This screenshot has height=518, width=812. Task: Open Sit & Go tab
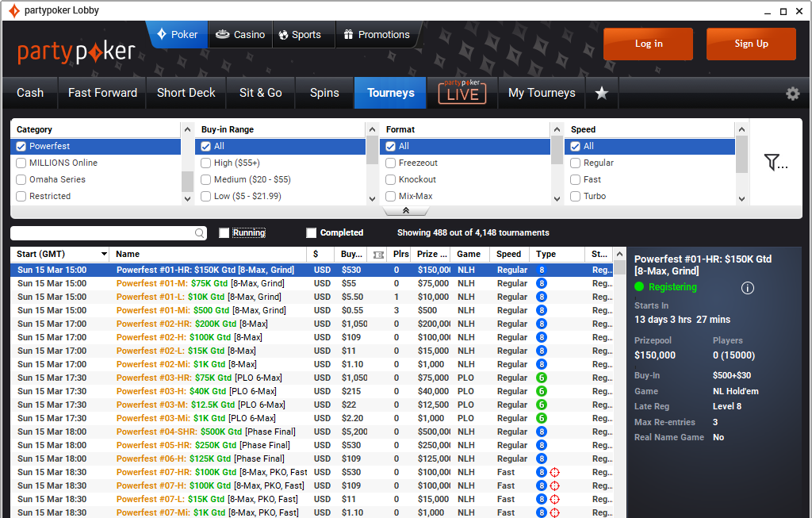pyautogui.click(x=260, y=93)
